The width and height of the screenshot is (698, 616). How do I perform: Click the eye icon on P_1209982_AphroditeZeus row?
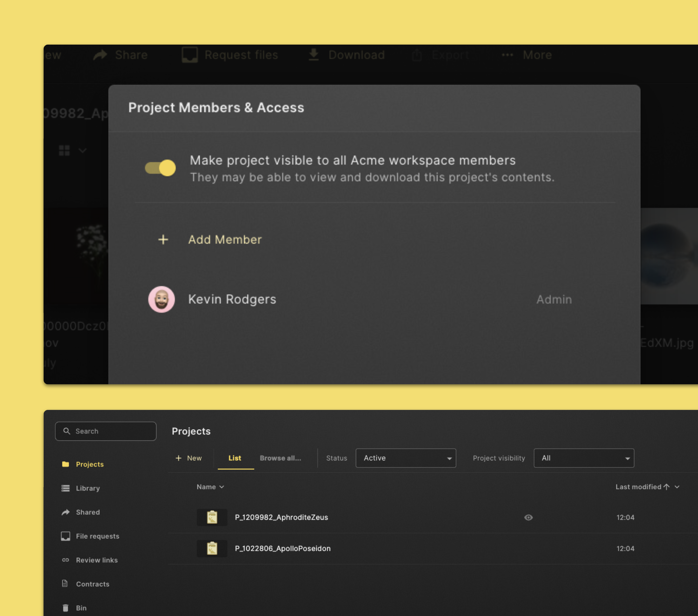tap(528, 518)
